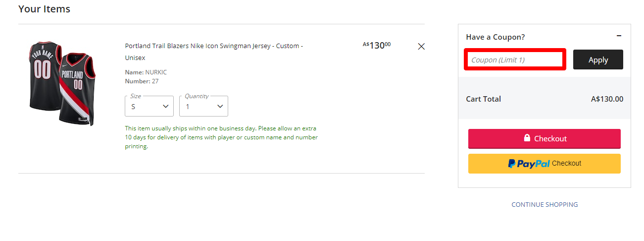Click the Have a Coupon? heading
The width and height of the screenshot is (644, 241).
pyautogui.click(x=495, y=37)
